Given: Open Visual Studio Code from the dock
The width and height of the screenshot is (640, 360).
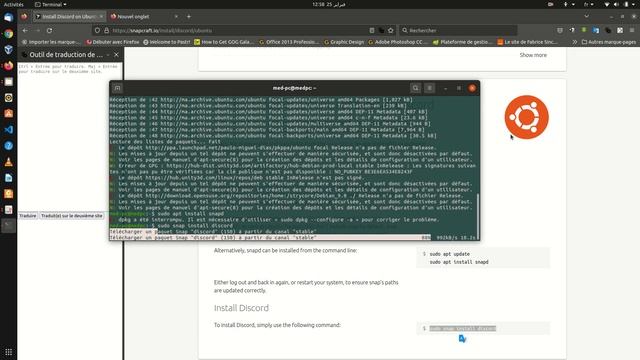Looking at the screenshot, I should [9, 130].
